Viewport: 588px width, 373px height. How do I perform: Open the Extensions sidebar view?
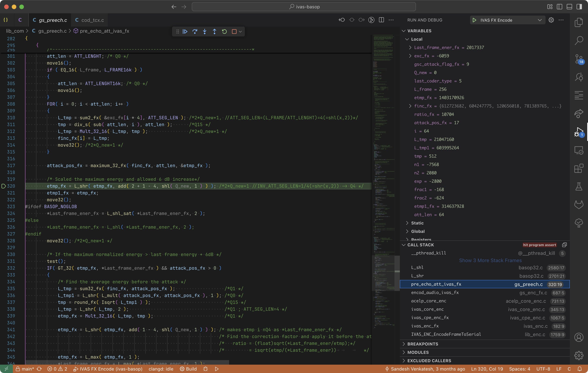[x=579, y=168]
